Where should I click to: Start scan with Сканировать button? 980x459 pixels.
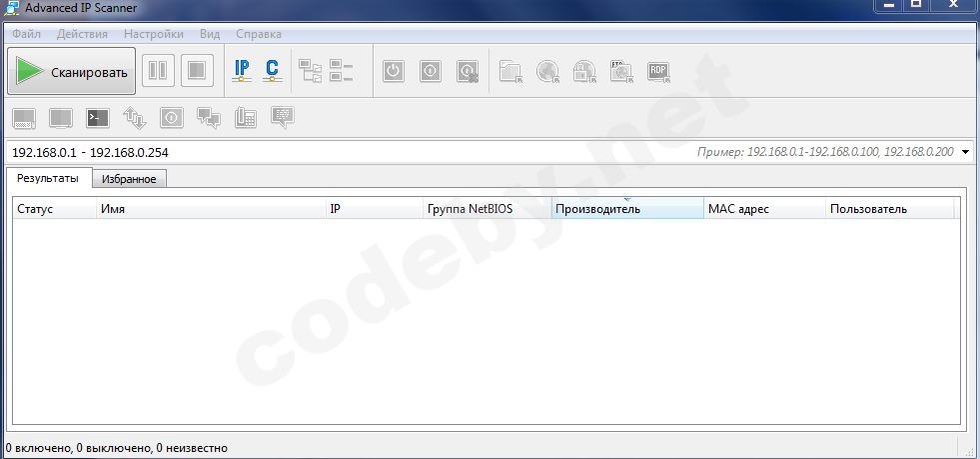coord(71,71)
